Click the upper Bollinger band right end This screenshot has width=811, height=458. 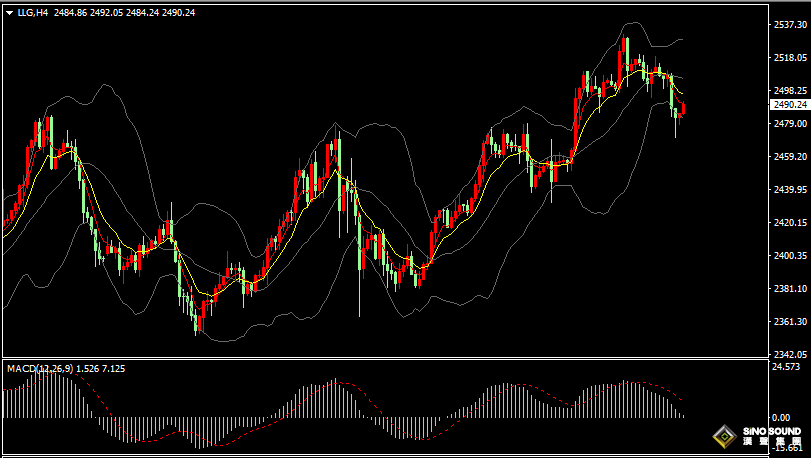[x=680, y=40]
